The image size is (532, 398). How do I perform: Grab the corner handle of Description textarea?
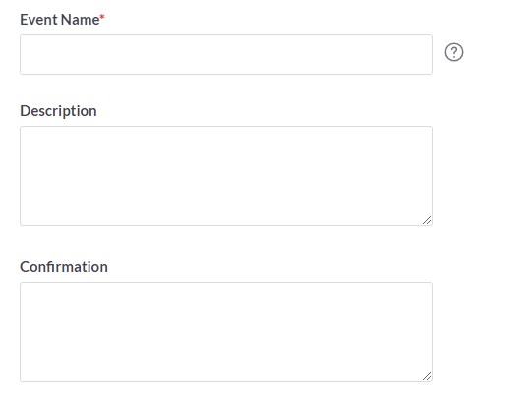427,220
